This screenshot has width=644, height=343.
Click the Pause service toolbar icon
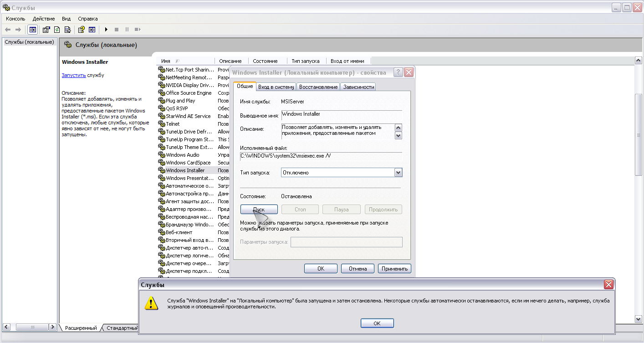127,30
